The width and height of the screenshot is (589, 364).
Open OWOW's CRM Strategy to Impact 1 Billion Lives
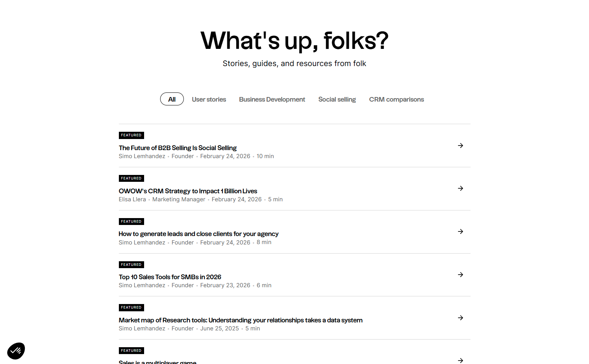(188, 191)
